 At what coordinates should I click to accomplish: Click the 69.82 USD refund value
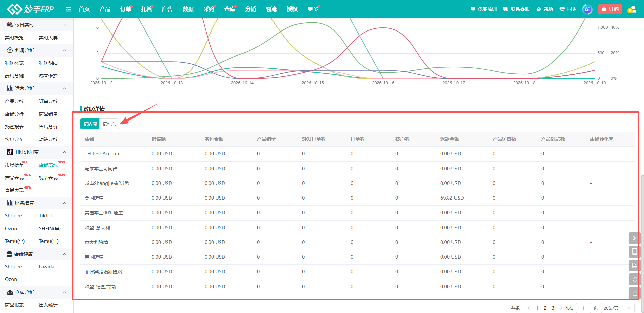(x=452, y=198)
